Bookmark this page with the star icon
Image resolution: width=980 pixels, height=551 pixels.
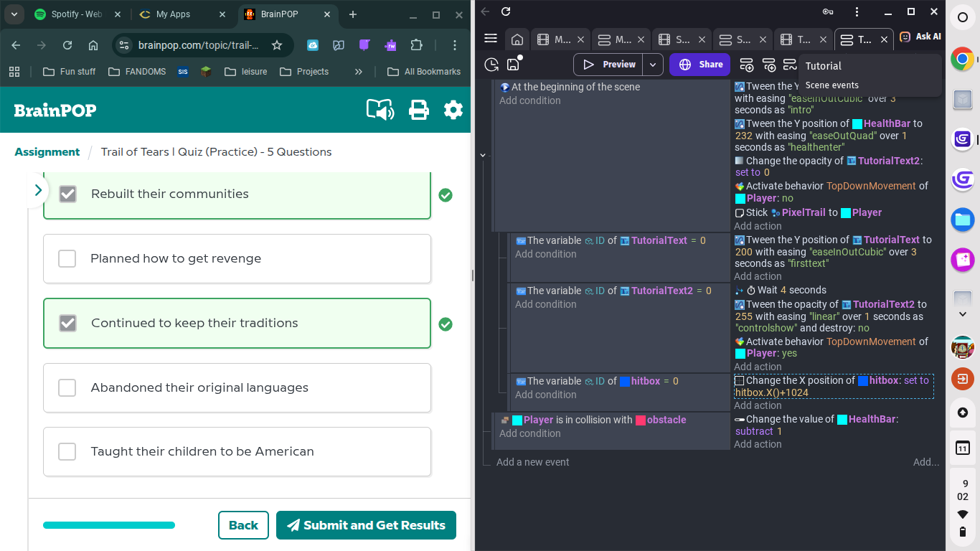coord(277,45)
